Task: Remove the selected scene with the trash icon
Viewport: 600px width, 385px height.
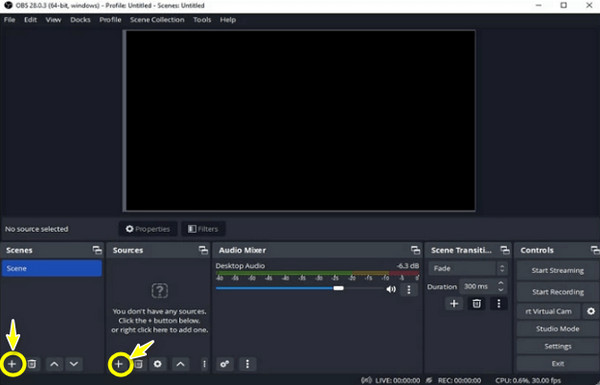Action: (x=32, y=364)
